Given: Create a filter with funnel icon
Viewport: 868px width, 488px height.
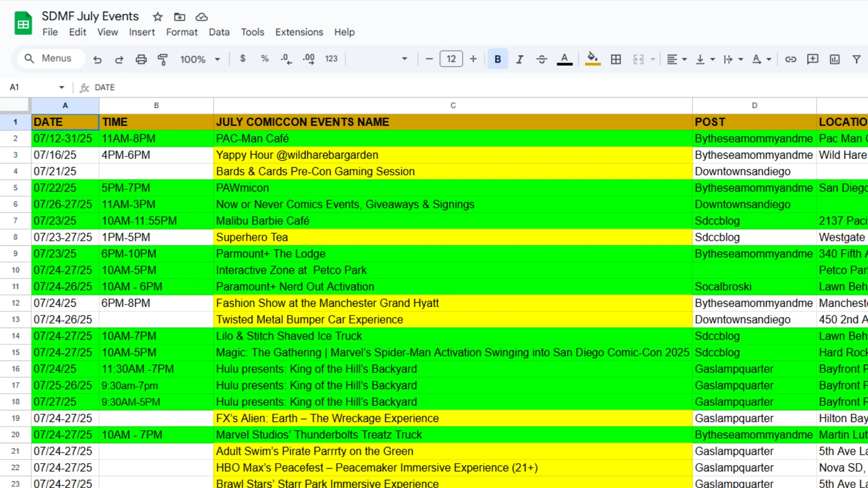Looking at the screenshot, I should tap(856, 59).
